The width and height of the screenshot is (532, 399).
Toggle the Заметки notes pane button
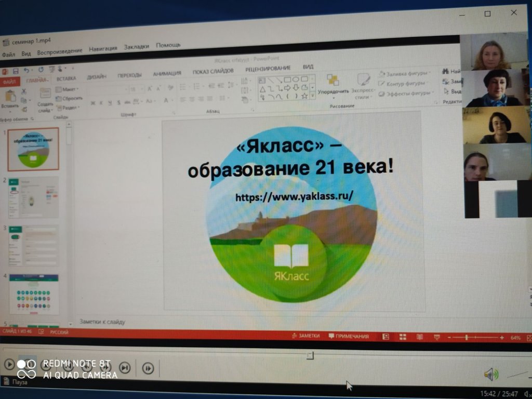tap(306, 336)
